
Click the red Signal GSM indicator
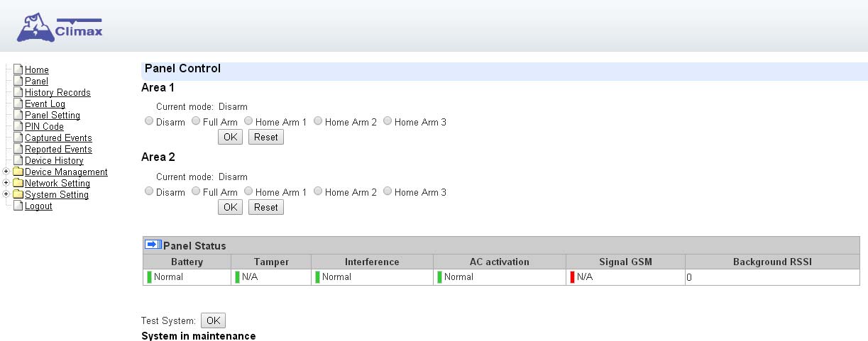click(x=573, y=277)
